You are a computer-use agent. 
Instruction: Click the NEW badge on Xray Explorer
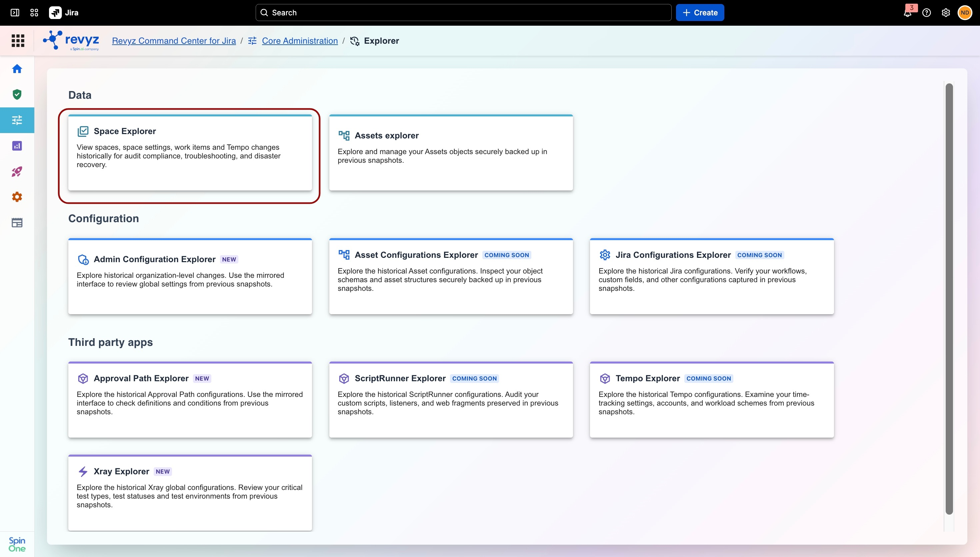coord(162,471)
